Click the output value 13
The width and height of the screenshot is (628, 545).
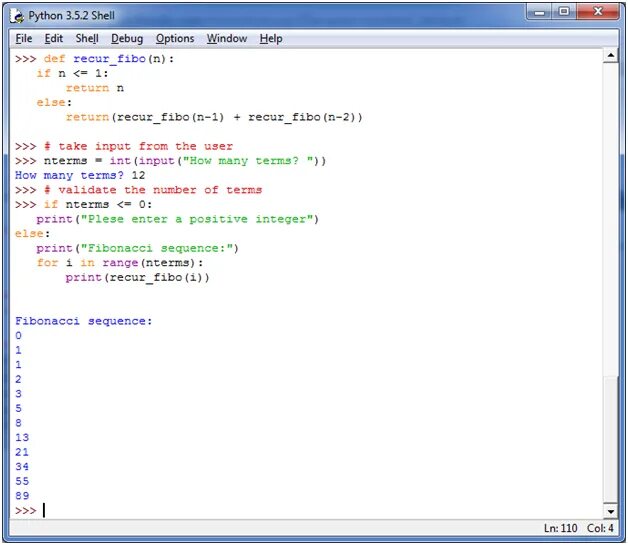click(x=22, y=437)
